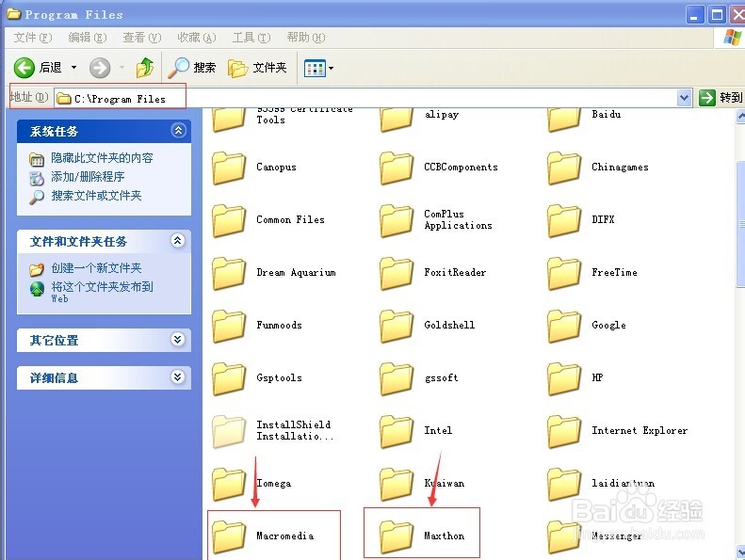
Task: Click the scrollbar down arrow
Action: pos(740,552)
